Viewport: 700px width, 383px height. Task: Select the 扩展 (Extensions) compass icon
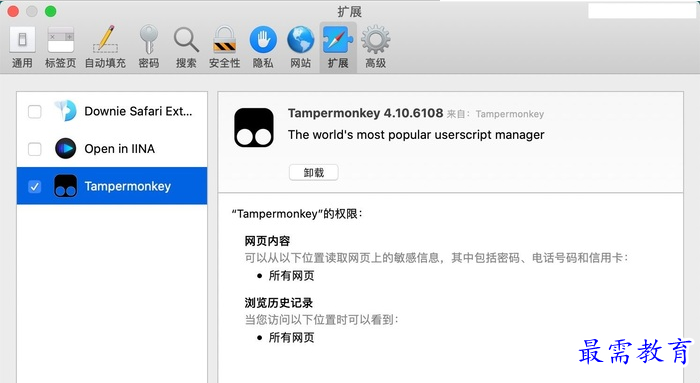338,39
